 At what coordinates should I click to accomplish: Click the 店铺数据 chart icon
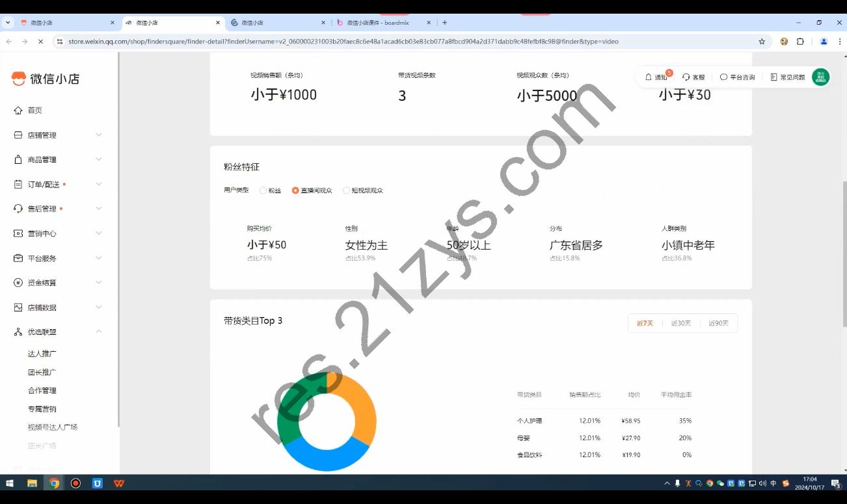(x=18, y=308)
